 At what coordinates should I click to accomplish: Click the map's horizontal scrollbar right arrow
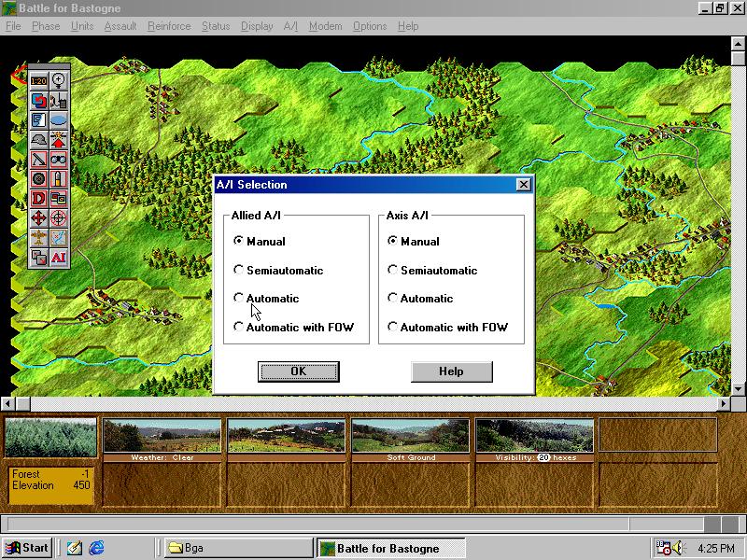coord(724,403)
